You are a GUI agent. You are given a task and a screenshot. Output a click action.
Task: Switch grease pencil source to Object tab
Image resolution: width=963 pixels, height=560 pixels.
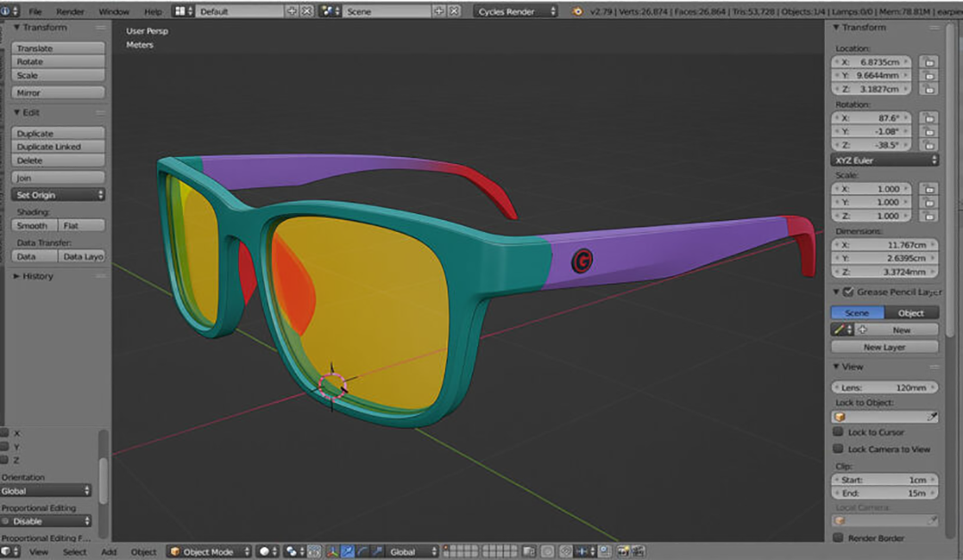click(910, 313)
